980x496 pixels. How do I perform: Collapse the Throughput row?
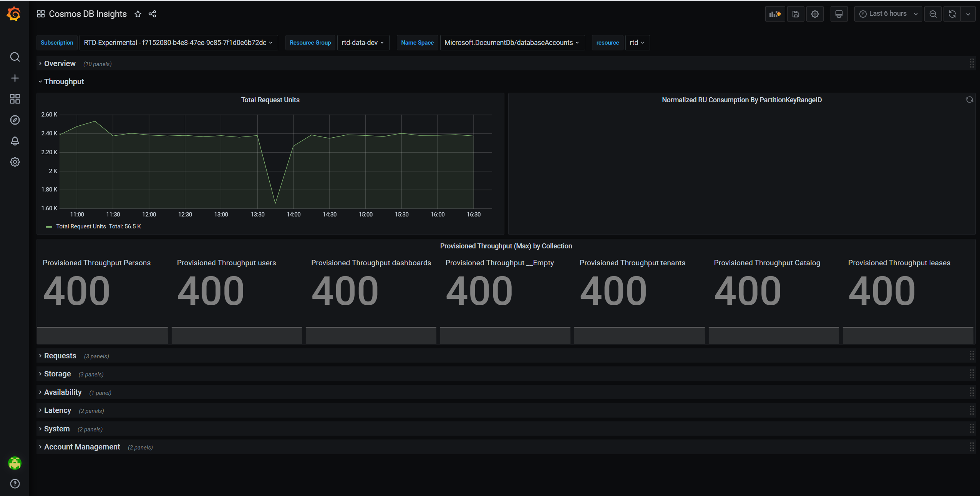[x=64, y=82]
